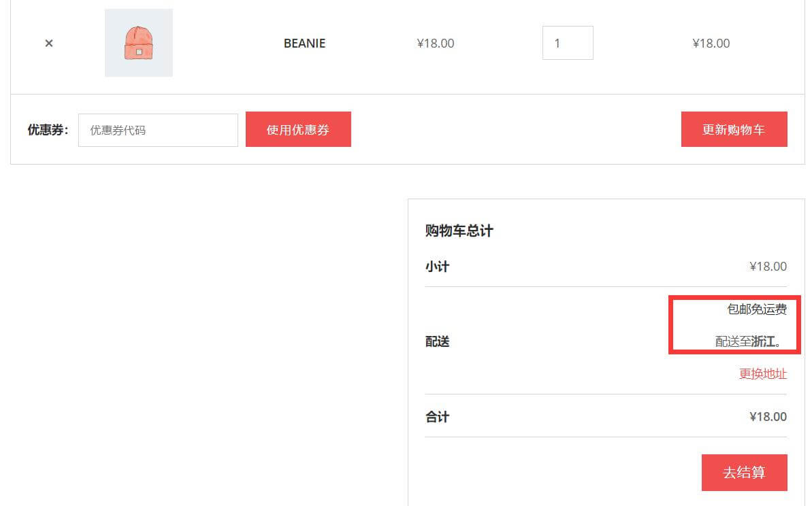Click the 小计 amount in cart totals
This screenshot has height=506, width=812.
tap(768, 267)
